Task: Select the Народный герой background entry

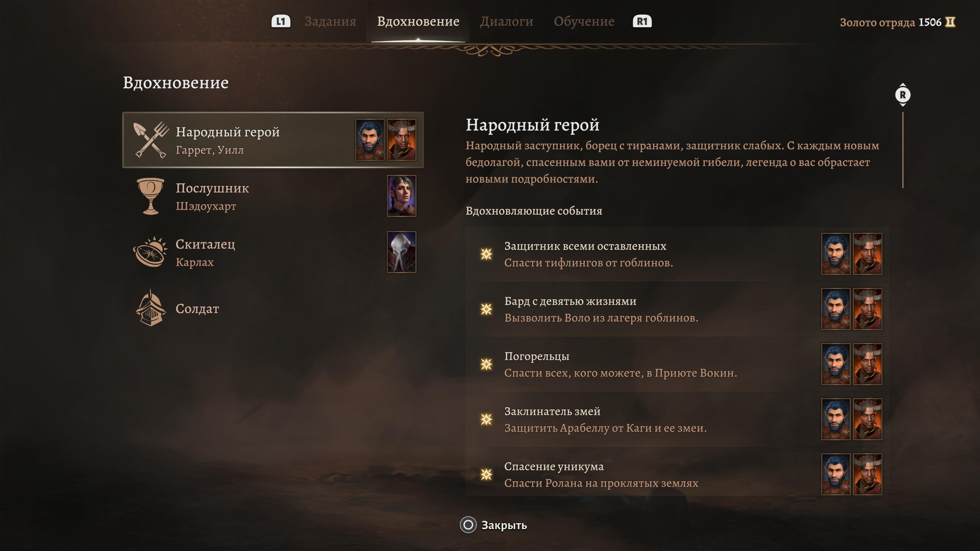Action: pyautogui.click(x=273, y=140)
